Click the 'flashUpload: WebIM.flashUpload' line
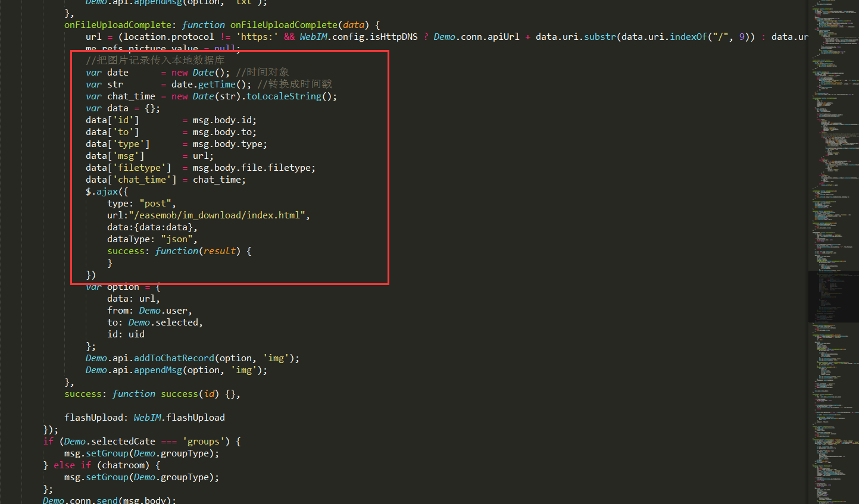 (x=145, y=418)
